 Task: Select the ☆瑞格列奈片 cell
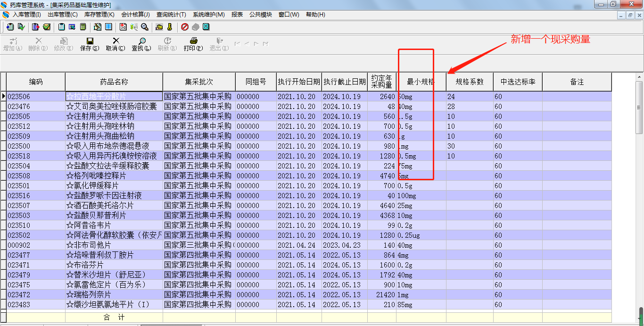114,294
